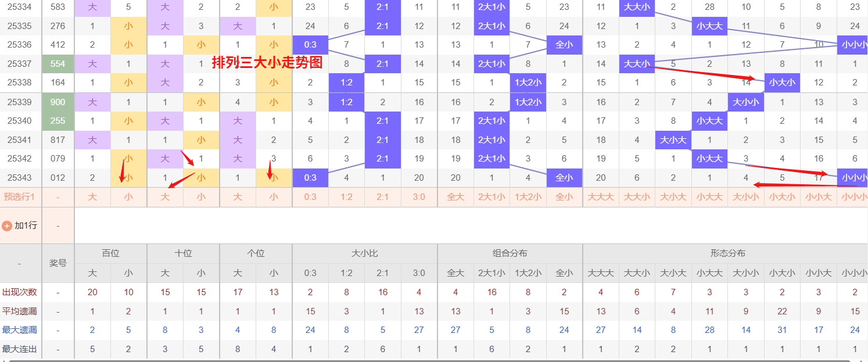Click the 预选行1 row label

20,197
